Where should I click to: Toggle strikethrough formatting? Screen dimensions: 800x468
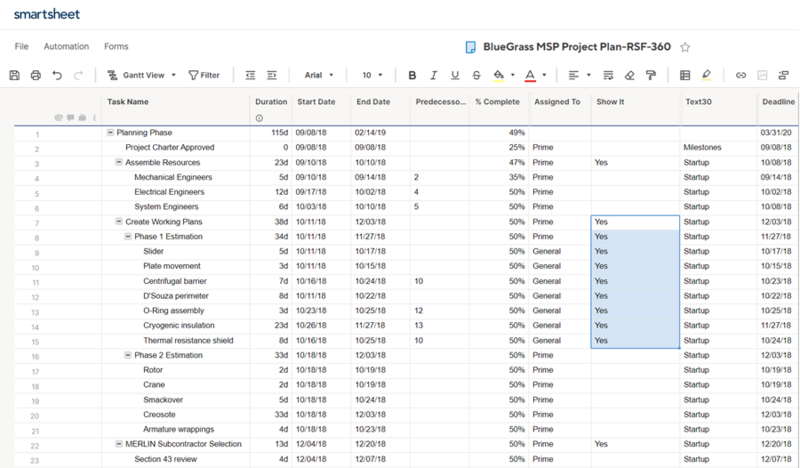coord(476,75)
